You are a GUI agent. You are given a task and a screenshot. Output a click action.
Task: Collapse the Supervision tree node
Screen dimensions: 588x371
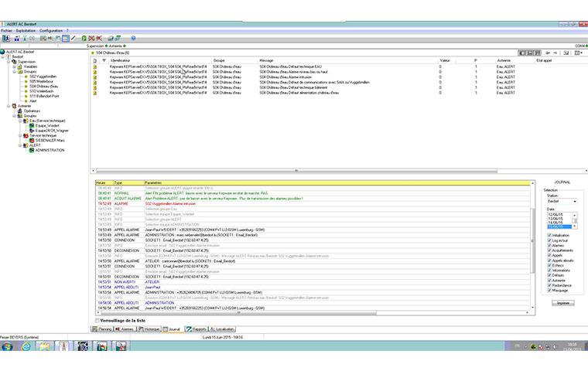tap(9, 62)
